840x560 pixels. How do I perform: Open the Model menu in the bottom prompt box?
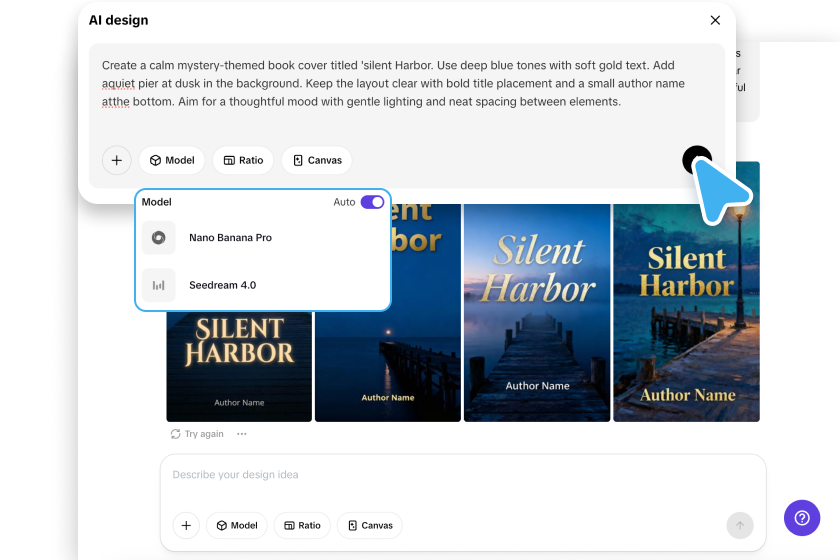point(237,526)
